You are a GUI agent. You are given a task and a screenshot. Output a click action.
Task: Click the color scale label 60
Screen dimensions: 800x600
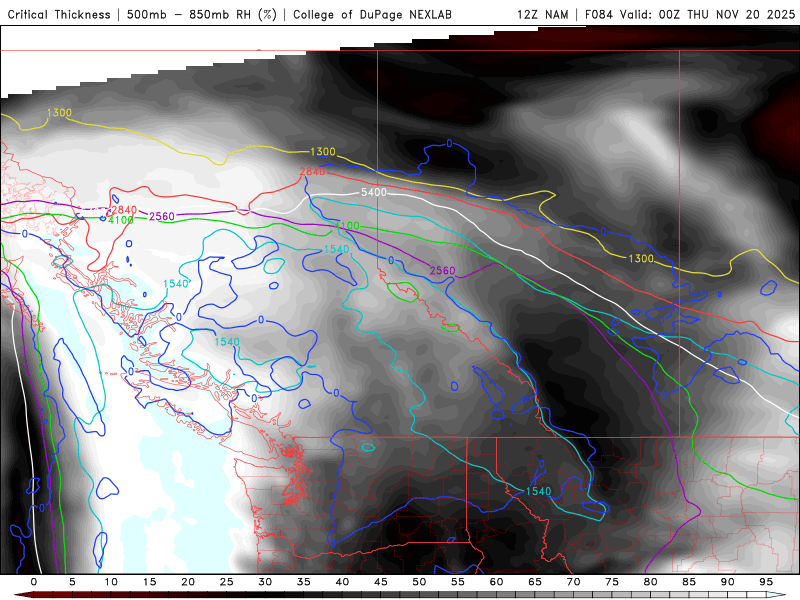point(496,582)
